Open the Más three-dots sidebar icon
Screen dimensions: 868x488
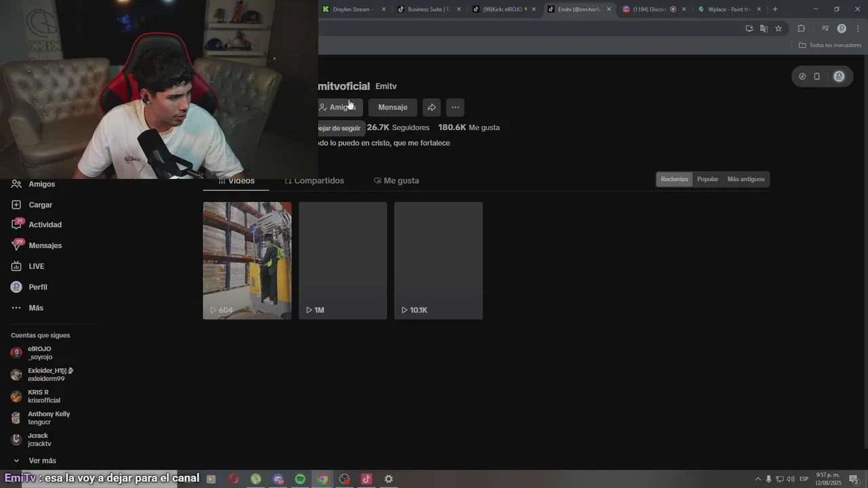(x=16, y=308)
